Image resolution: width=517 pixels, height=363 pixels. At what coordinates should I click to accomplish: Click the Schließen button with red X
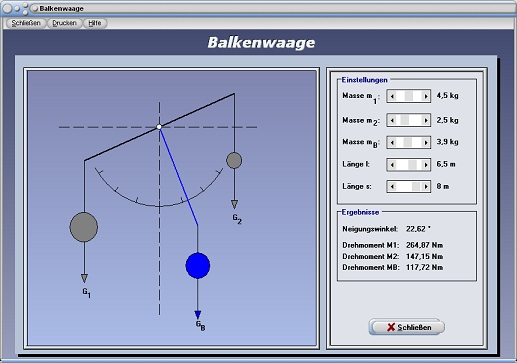407,327
